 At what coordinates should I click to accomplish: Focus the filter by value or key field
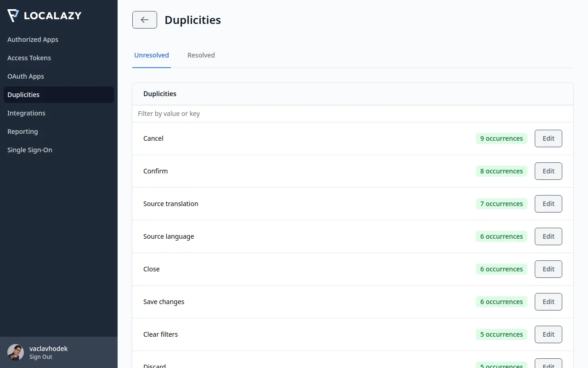[x=352, y=114]
